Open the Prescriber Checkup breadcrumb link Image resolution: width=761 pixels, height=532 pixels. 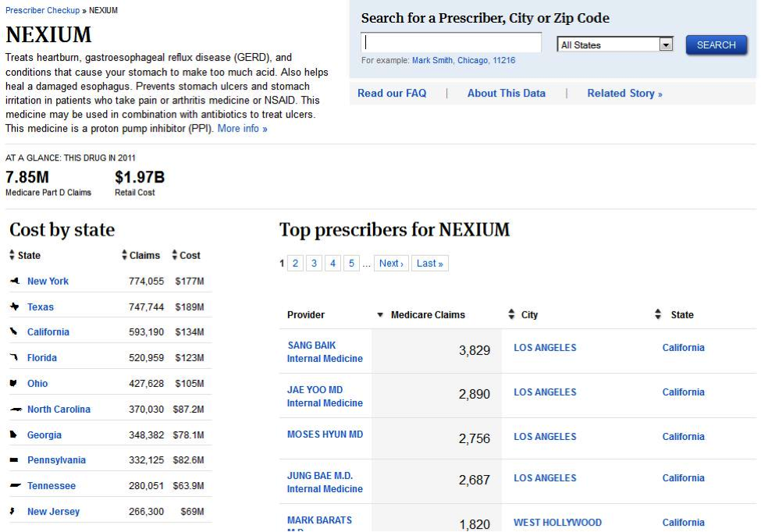coord(43,10)
